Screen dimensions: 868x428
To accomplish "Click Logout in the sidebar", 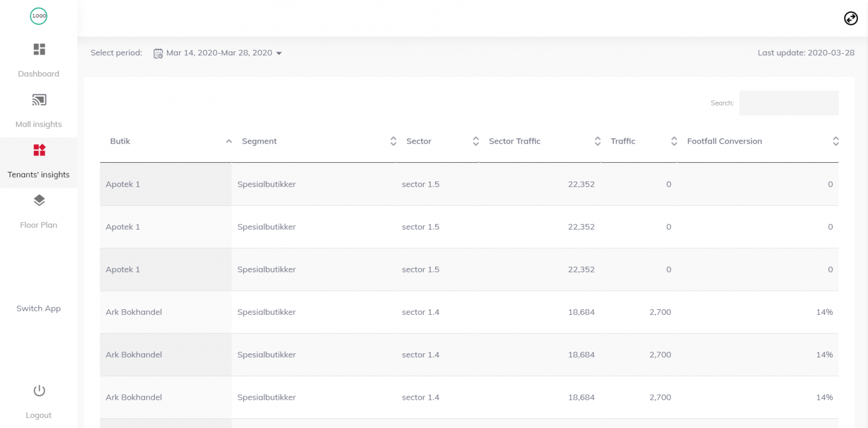I will (x=38, y=415).
